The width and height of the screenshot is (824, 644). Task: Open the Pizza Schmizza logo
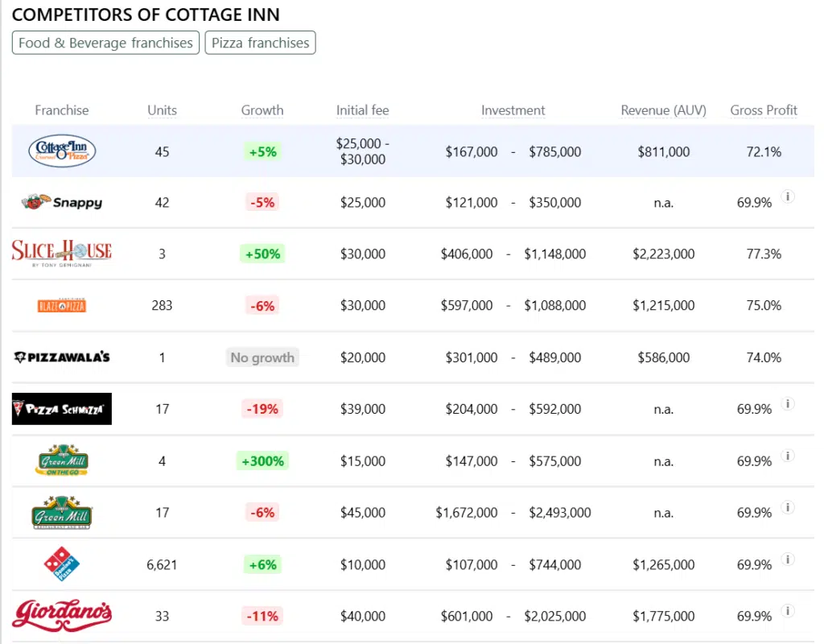(62, 409)
